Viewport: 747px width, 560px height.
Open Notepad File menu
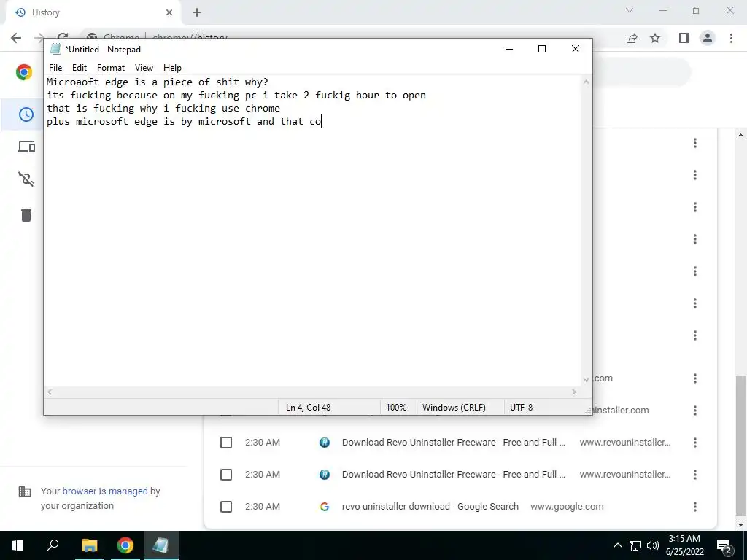point(55,68)
